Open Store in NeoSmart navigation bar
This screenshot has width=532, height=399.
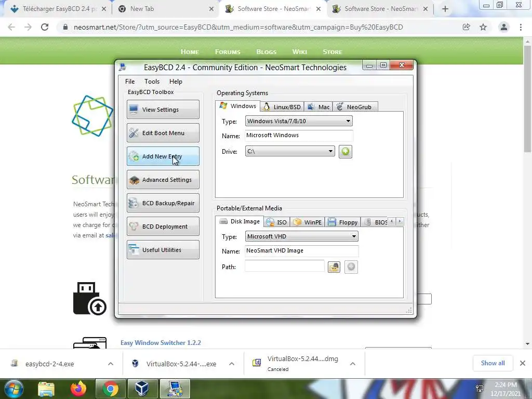coord(332,51)
